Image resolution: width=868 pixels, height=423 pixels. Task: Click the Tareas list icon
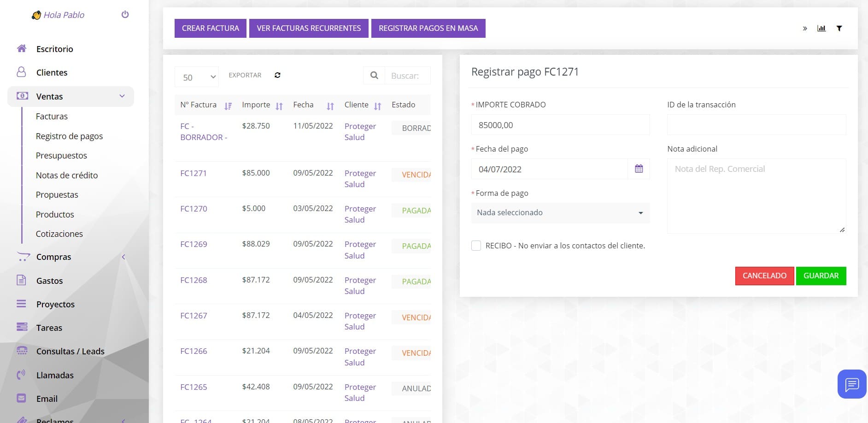tap(22, 327)
